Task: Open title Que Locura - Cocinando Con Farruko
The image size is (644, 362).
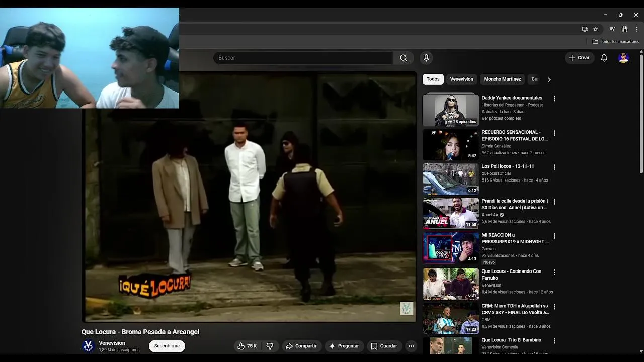Action: (512, 274)
